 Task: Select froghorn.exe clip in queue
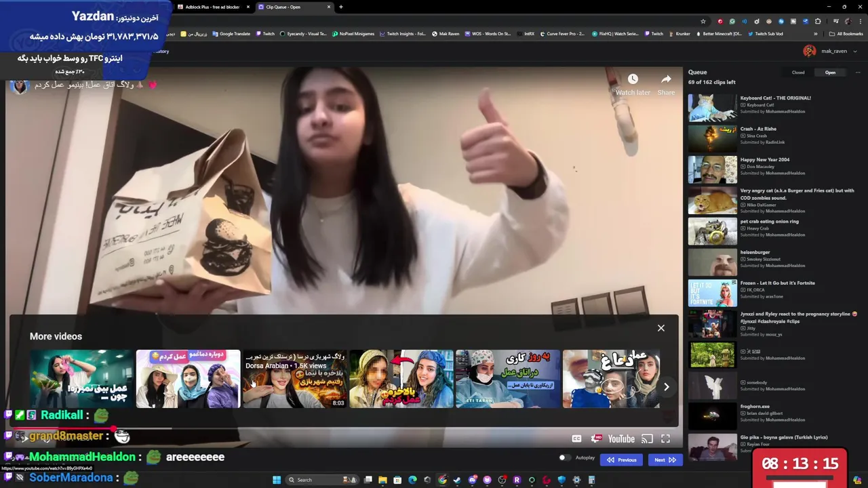coord(755,406)
